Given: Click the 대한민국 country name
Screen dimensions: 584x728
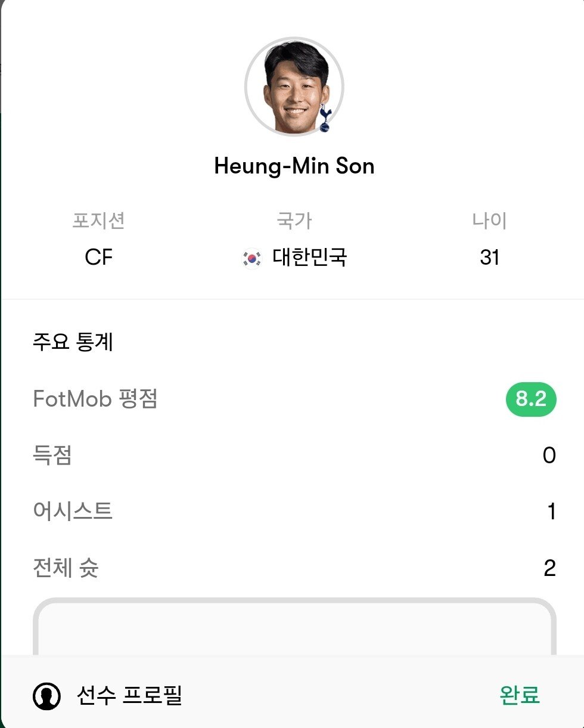Looking at the screenshot, I should tap(310, 258).
